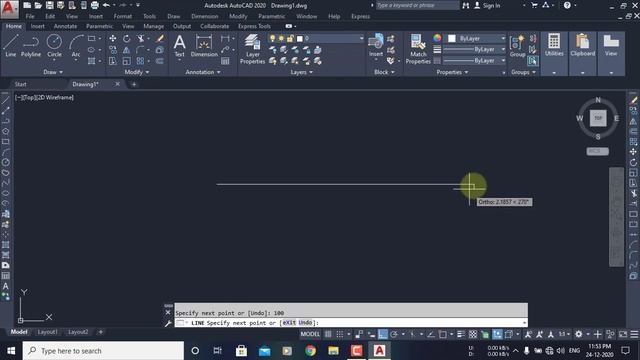
Task: Expand the Modify panel dropdown
Action: coord(137,72)
